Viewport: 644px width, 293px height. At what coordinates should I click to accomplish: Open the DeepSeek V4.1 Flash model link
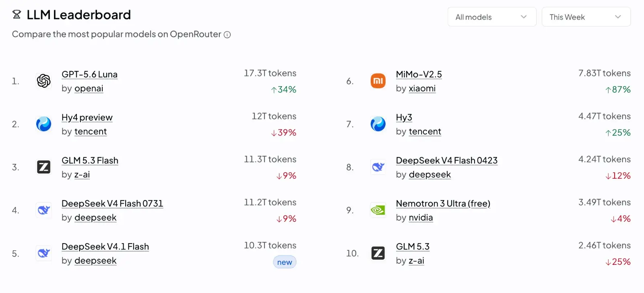(x=105, y=247)
